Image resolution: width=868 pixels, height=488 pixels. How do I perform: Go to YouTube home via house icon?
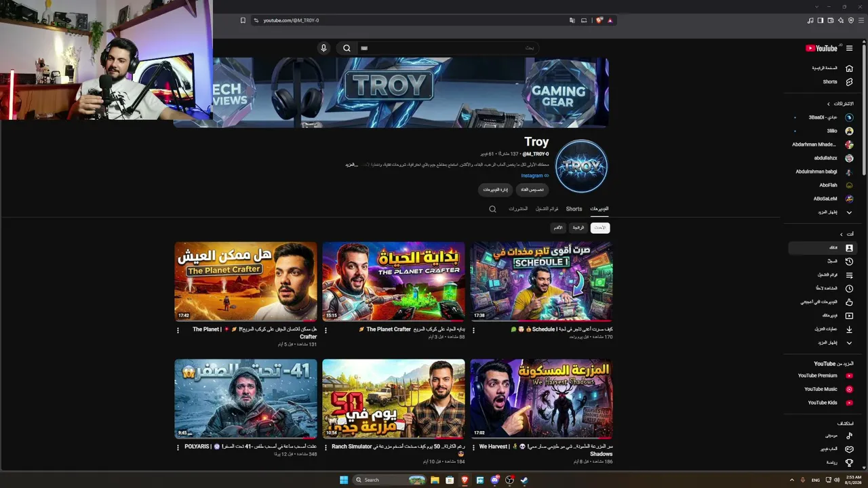[x=849, y=68]
